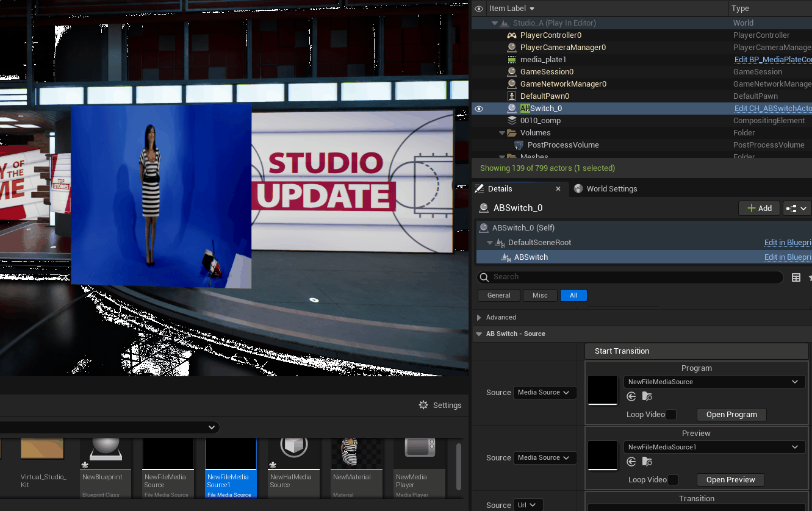Viewport: 812px width, 511px height.
Task: Expand the Advanced section
Action: tap(479, 318)
